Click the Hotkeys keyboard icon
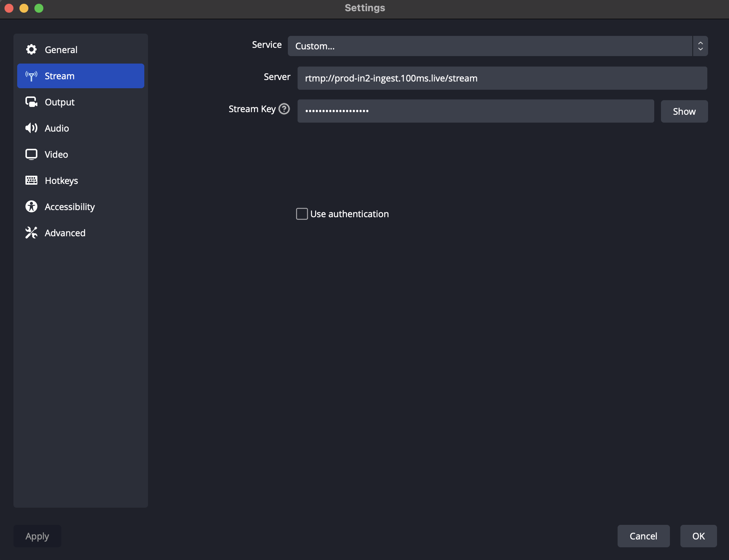 point(31,180)
